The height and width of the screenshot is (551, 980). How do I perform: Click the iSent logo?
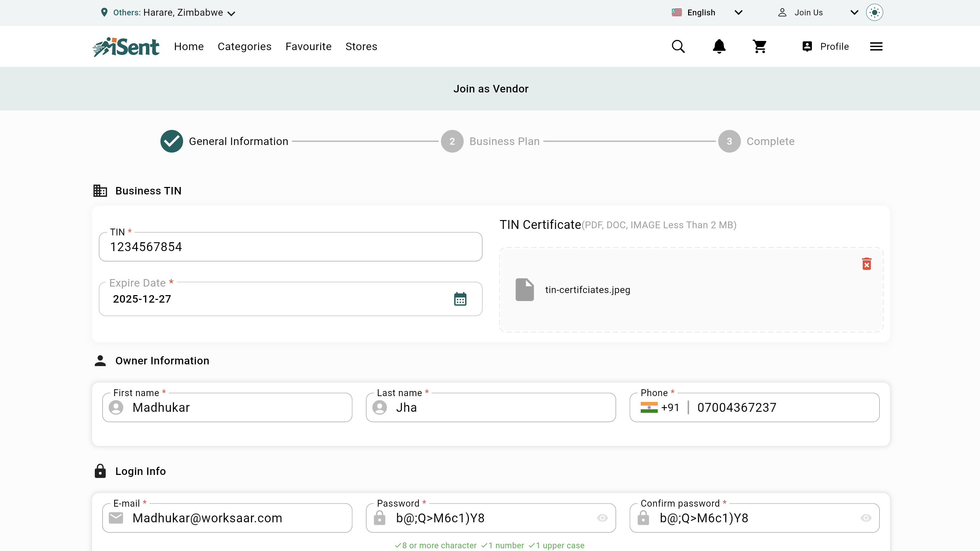coord(126,47)
